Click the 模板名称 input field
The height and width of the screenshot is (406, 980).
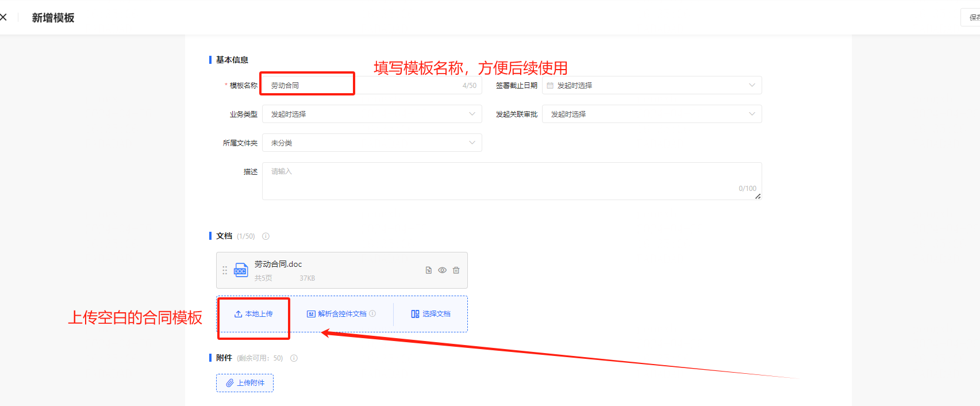coord(362,86)
